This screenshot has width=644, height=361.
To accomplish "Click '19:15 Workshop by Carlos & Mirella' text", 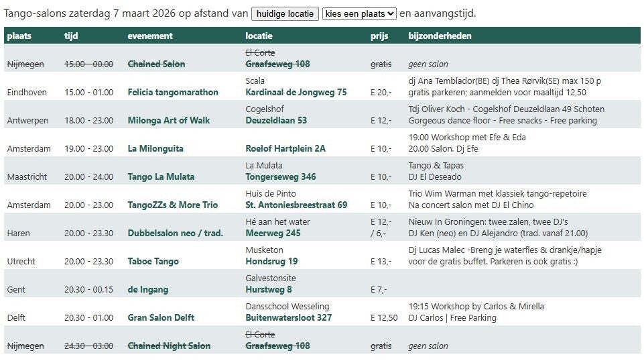I will 476,307.
